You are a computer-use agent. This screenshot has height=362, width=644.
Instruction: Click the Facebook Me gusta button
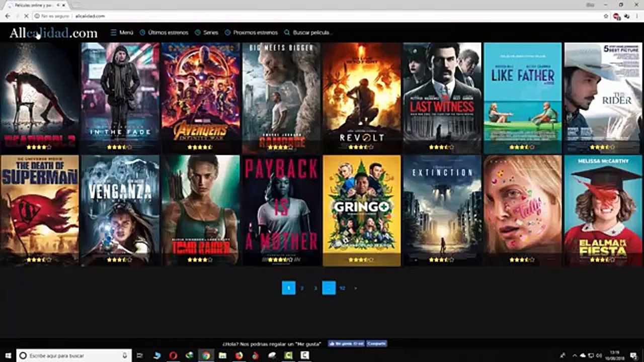(x=346, y=344)
